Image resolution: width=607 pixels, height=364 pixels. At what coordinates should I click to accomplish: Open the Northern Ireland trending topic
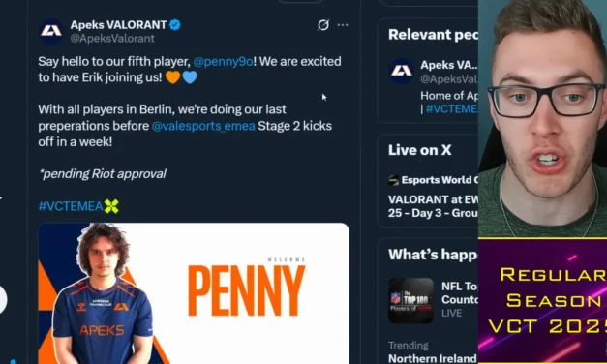(x=433, y=358)
